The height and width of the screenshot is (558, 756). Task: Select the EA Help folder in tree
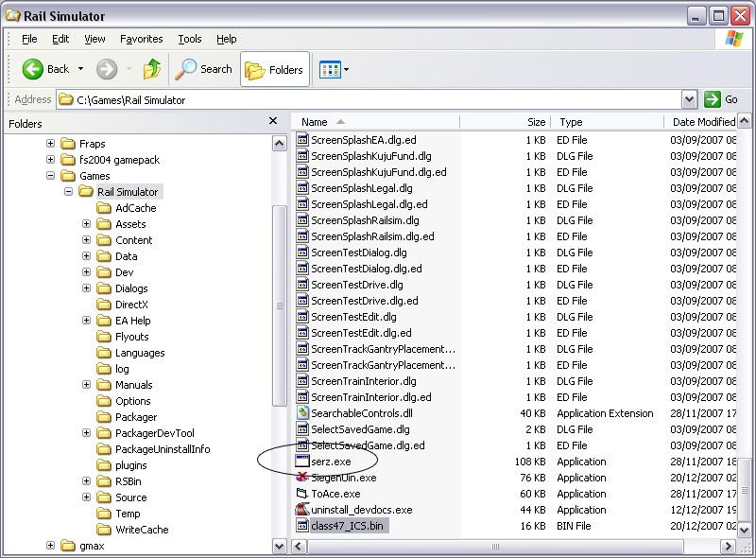click(x=132, y=321)
